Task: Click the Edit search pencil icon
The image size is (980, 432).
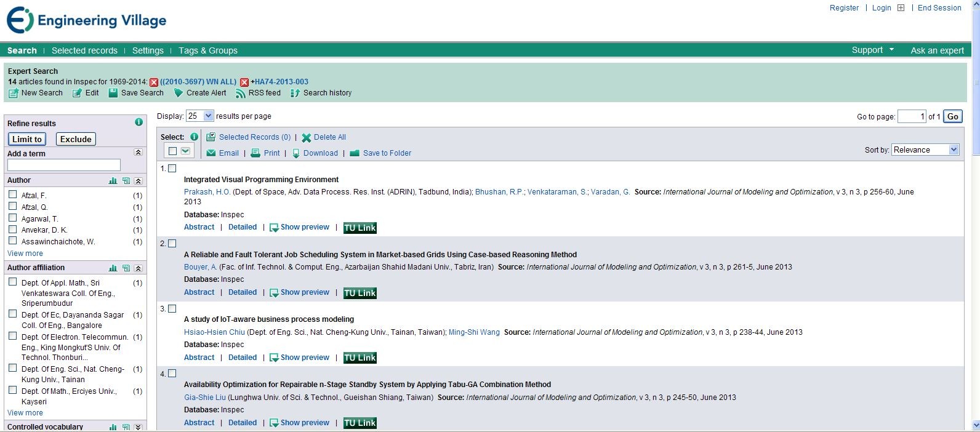Action: (77, 94)
